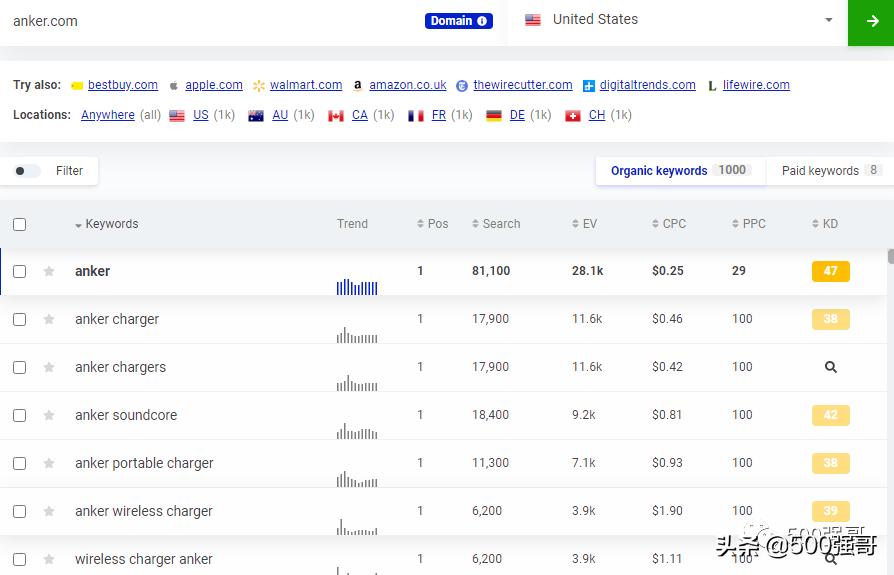Star the 'wireless charger anker' keyword
The height and width of the screenshot is (575, 894).
point(49,559)
